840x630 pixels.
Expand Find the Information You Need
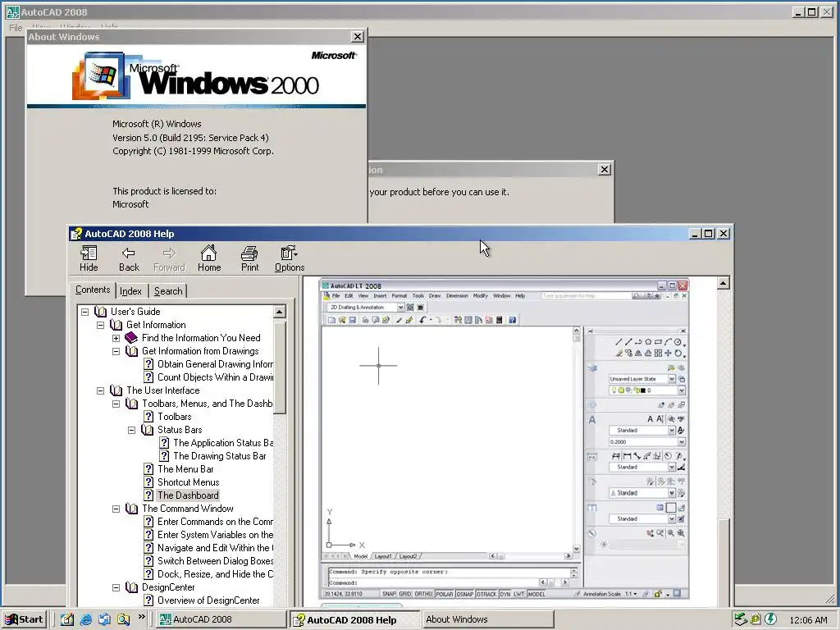tap(116, 338)
